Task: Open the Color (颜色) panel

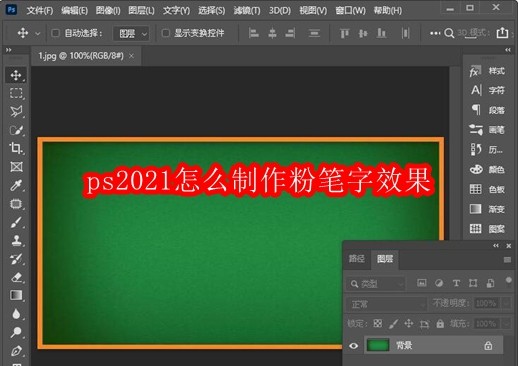Action: pos(487,170)
